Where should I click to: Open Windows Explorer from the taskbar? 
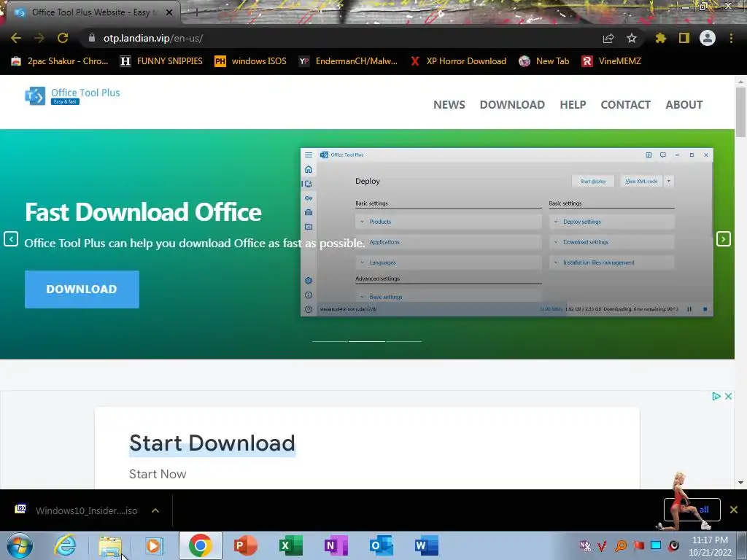pyautogui.click(x=110, y=545)
